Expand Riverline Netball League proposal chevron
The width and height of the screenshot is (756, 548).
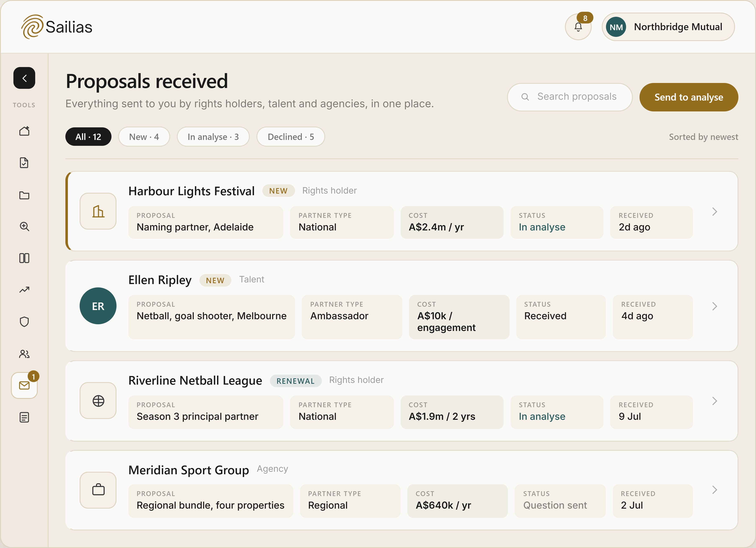tap(714, 401)
